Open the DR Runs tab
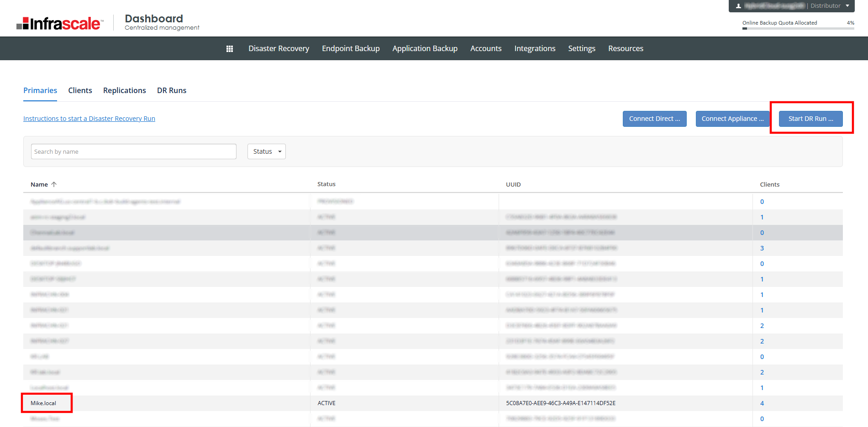 (172, 90)
